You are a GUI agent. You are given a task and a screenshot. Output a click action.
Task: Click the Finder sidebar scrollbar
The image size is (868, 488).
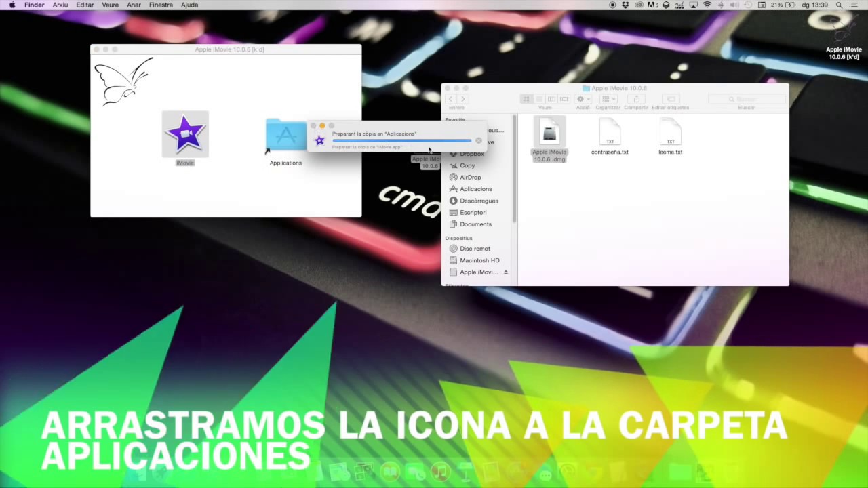tap(514, 169)
